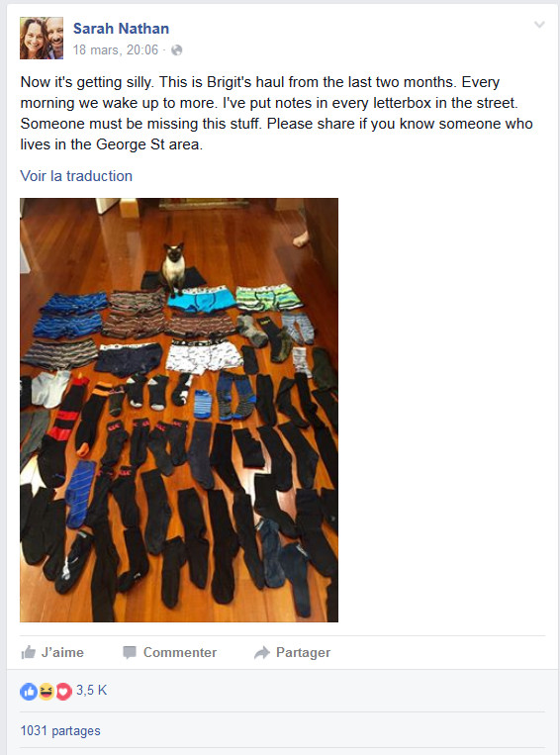View the 3,5 K reactions count
This screenshot has height=755, width=560.
(91, 690)
